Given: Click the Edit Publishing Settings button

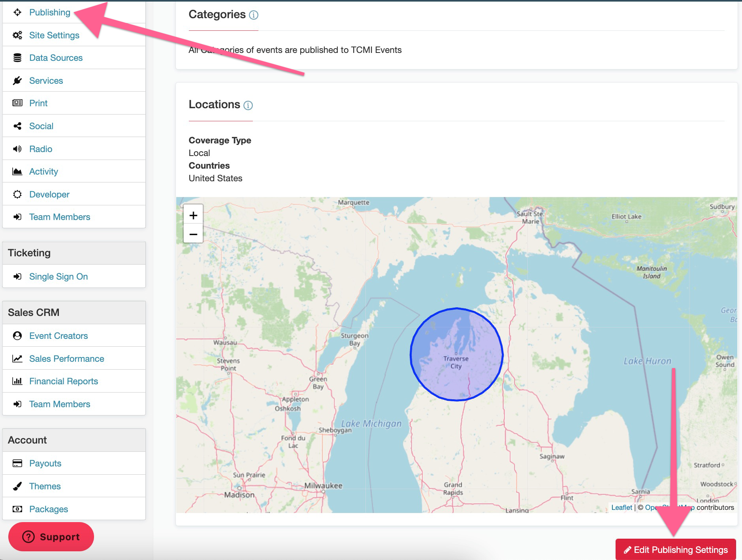Looking at the screenshot, I should (676, 549).
